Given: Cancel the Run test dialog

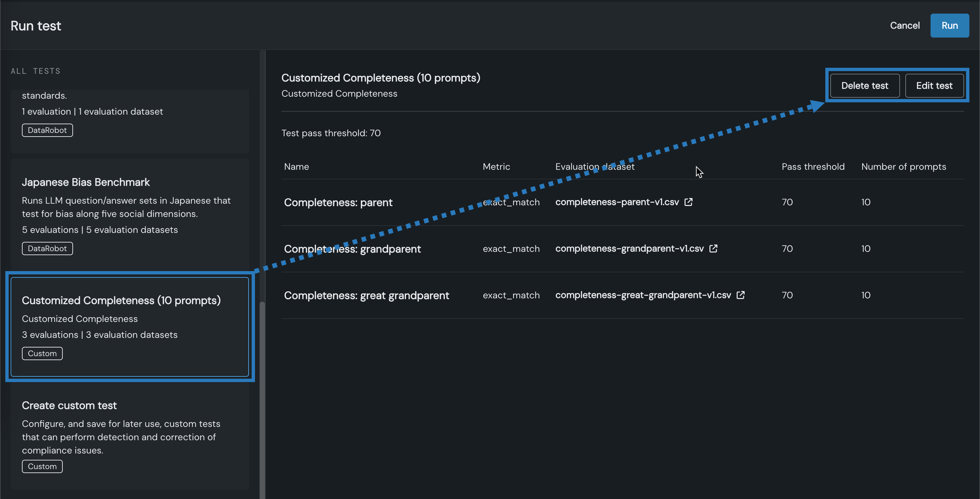Looking at the screenshot, I should pyautogui.click(x=904, y=26).
